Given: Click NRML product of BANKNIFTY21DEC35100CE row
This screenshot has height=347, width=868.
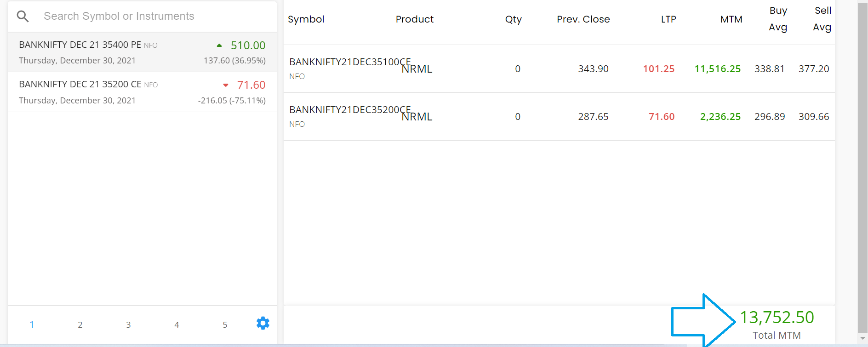Looking at the screenshot, I should 417,69.
